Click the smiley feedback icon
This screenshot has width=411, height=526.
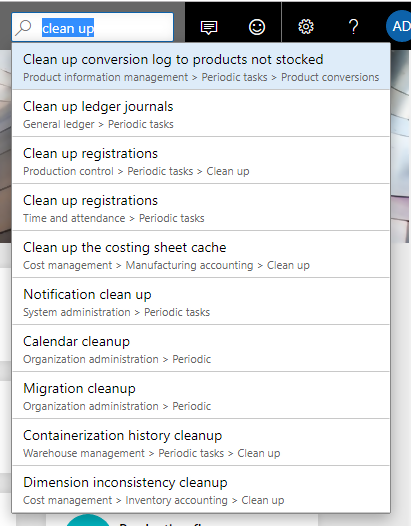[x=257, y=27]
